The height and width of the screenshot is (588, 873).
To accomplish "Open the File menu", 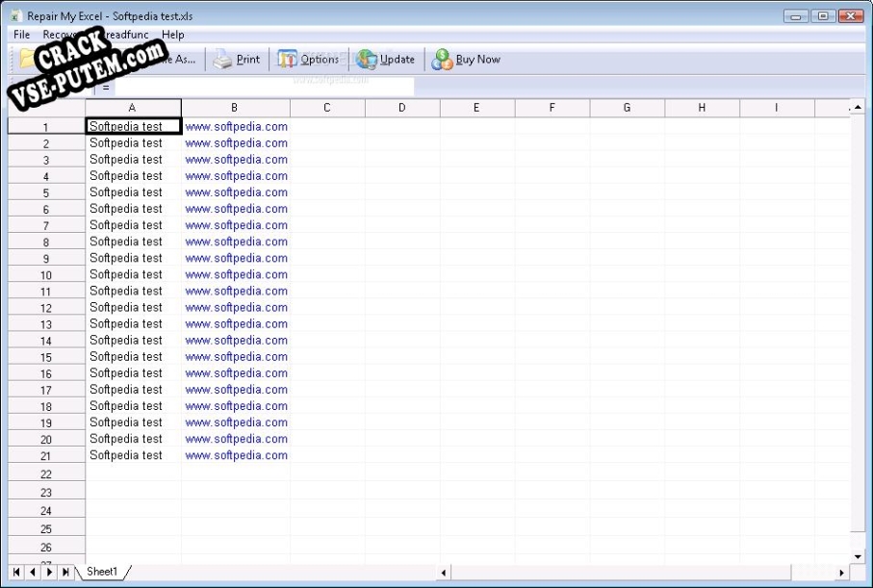I will pyautogui.click(x=20, y=35).
